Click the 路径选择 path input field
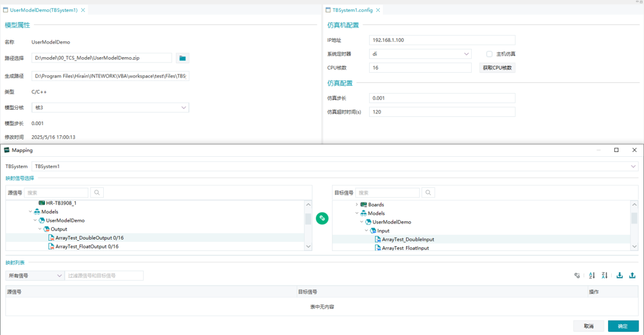The height and width of the screenshot is (335, 644). point(101,58)
